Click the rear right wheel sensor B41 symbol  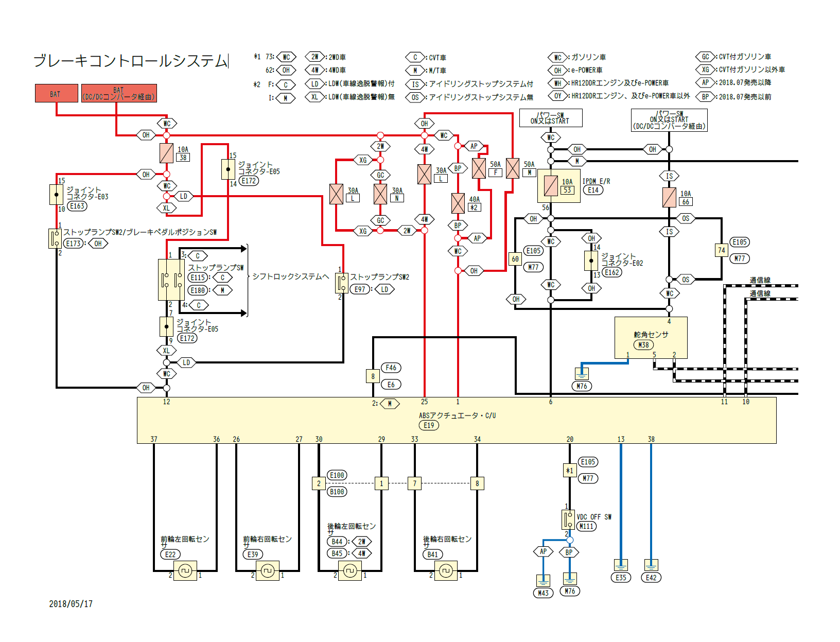[x=446, y=570]
